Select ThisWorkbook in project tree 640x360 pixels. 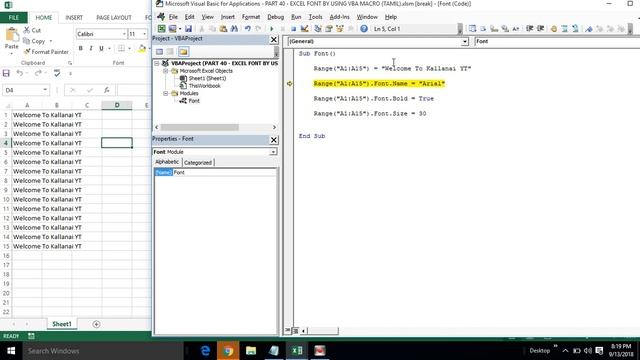coord(204,86)
